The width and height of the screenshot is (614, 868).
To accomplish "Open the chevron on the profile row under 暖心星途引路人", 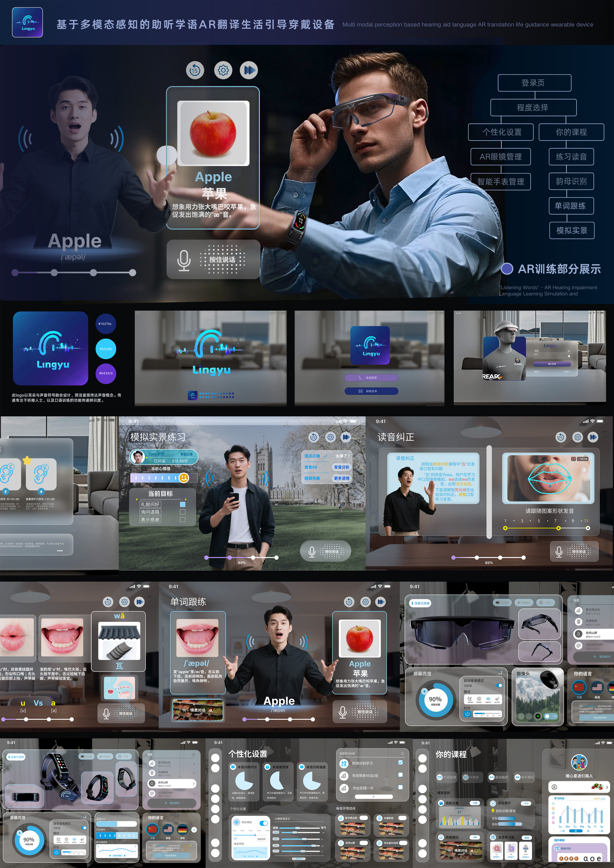I will (x=607, y=787).
